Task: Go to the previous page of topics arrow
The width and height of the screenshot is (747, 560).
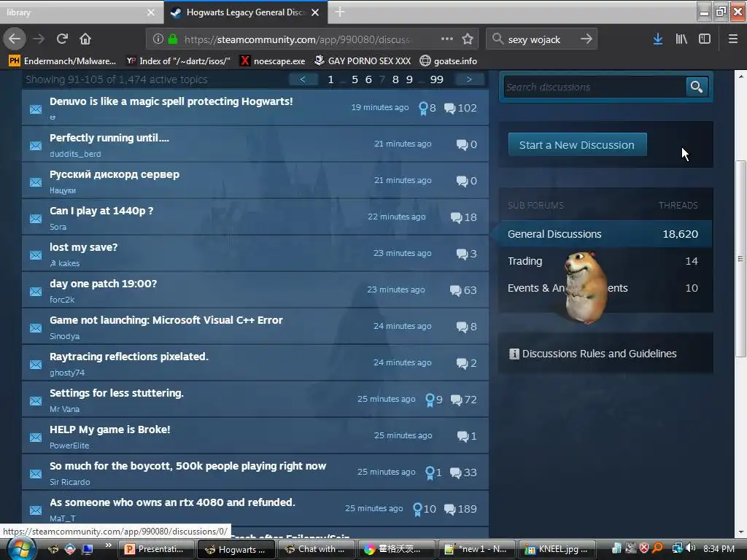Action: [303, 79]
